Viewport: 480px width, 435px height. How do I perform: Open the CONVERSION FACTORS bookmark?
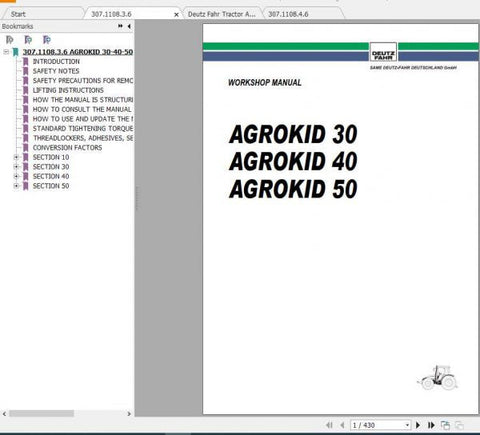(x=67, y=148)
